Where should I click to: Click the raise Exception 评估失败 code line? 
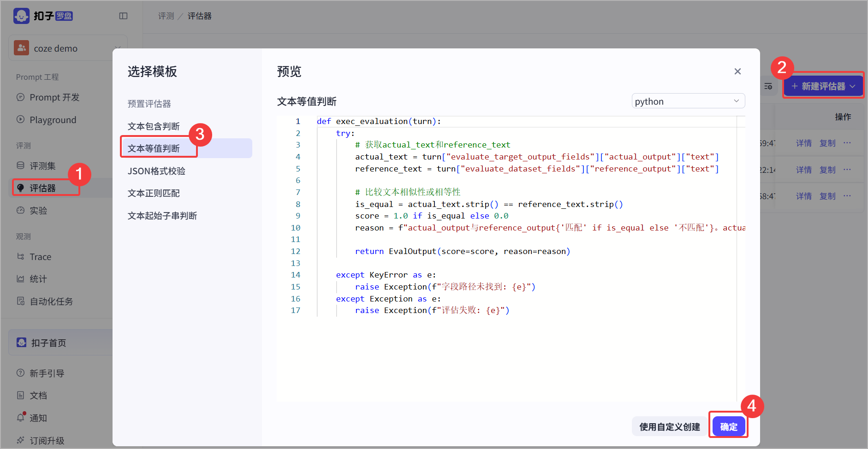pos(432,310)
